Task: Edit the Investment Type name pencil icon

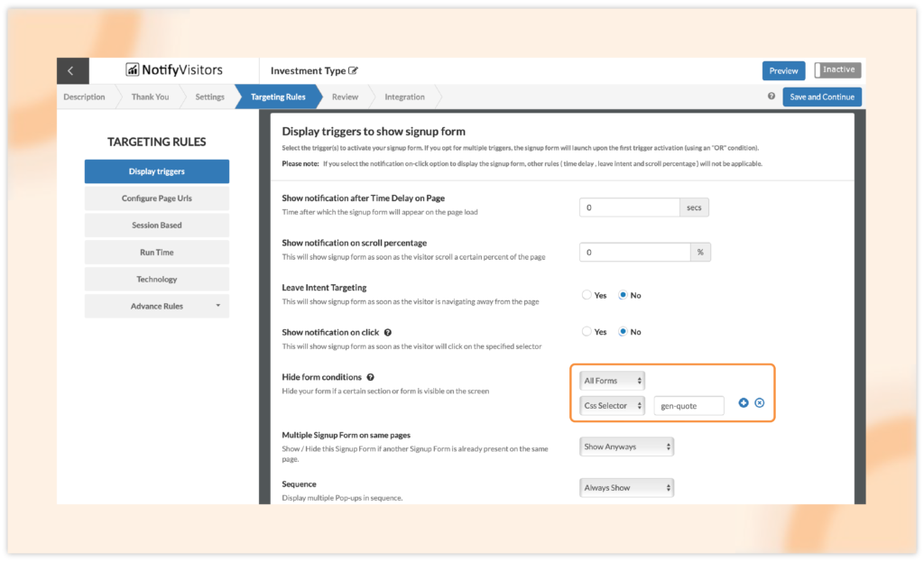Action: click(353, 70)
